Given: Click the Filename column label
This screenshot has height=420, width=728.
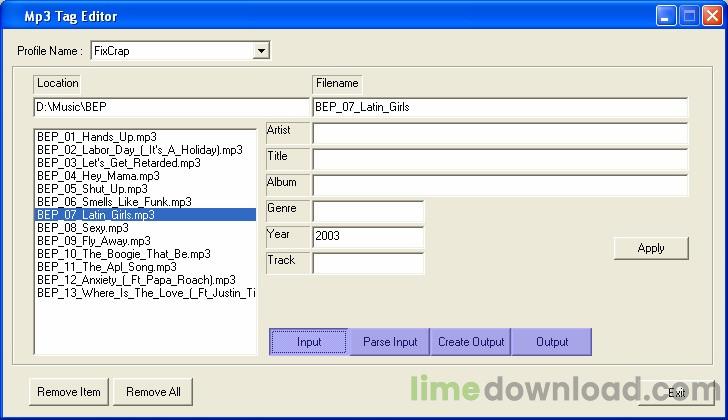Looking at the screenshot, I should (337, 84).
